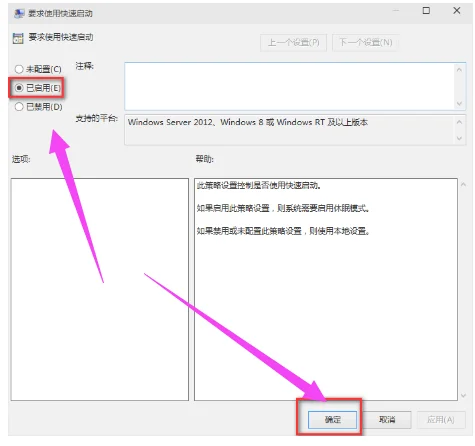Click the supported platform scroll down arrow

(459, 138)
